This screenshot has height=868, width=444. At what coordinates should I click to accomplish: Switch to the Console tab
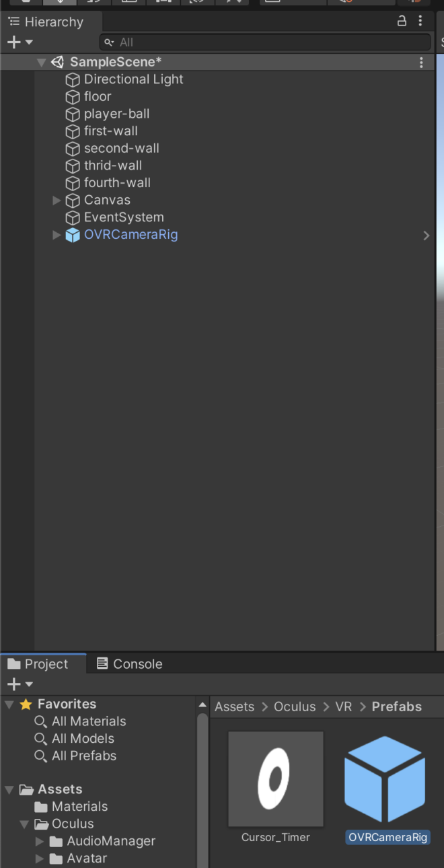pyautogui.click(x=130, y=664)
